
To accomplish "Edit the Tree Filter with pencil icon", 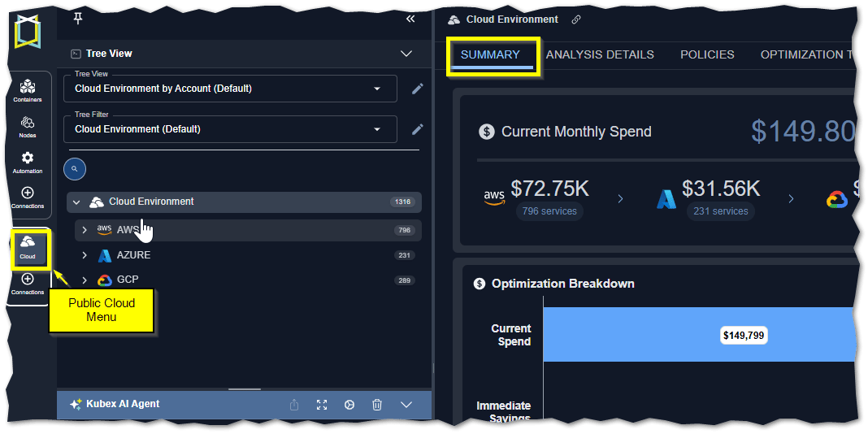I will pos(418,129).
